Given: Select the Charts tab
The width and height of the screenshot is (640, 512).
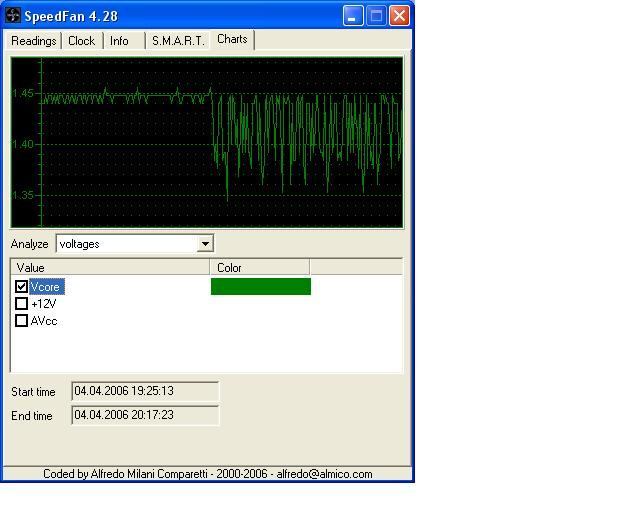Looking at the screenshot, I should pos(232,39).
